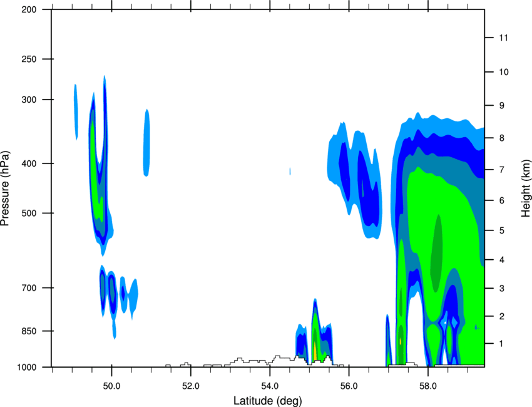Select the 1000 pressure tick label
The image size is (532, 407).
(27, 368)
